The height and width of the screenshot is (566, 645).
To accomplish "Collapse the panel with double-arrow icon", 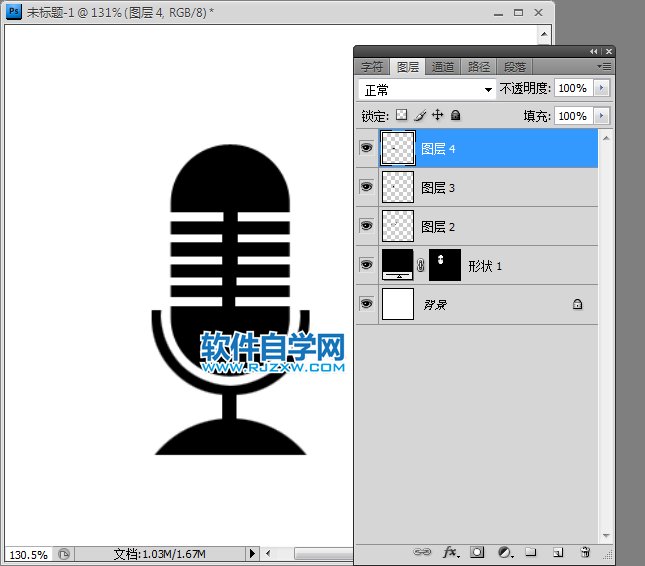I will pyautogui.click(x=593, y=51).
